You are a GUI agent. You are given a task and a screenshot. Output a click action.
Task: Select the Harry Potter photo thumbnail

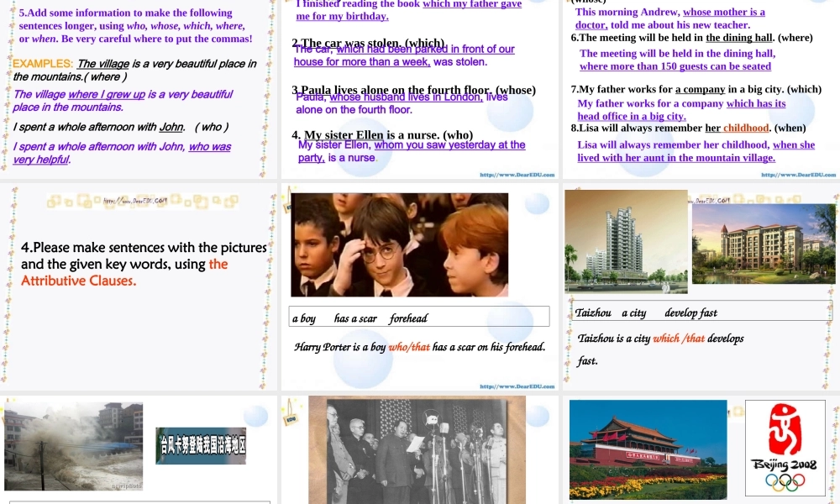(x=399, y=244)
